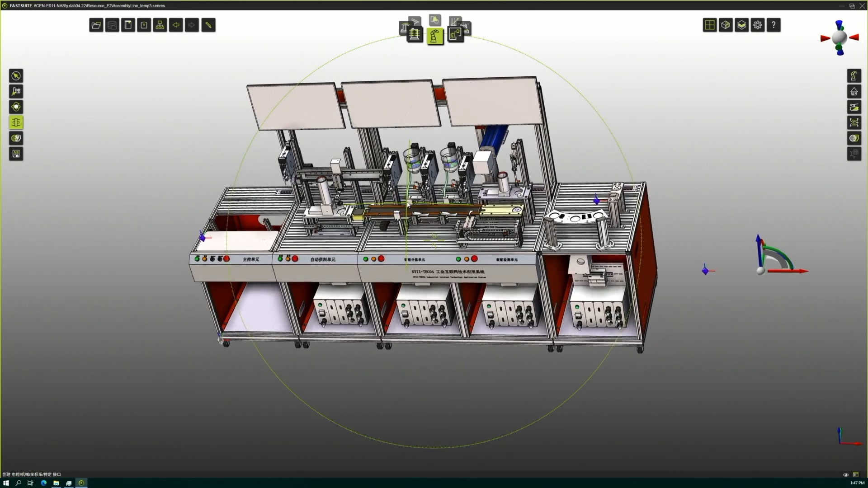Click the new document icon
Screen dimensions: 868x488
point(128,25)
